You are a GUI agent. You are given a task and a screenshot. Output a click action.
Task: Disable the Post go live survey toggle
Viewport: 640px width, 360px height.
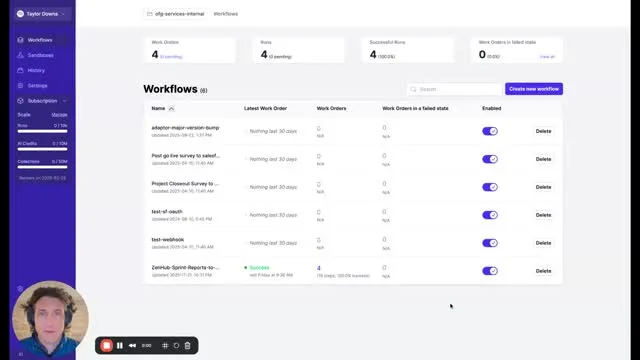click(x=490, y=159)
